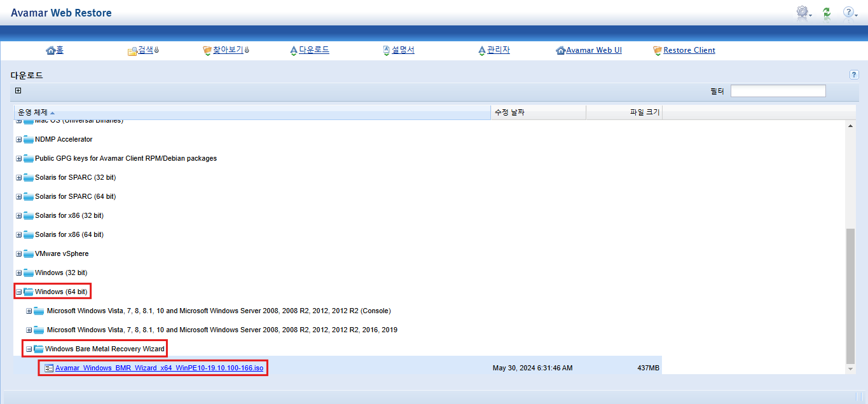The width and height of the screenshot is (868, 404).
Task: Expand the Windows 2016, 2019 package node
Action: pyautogui.click(x=29, y=330)
